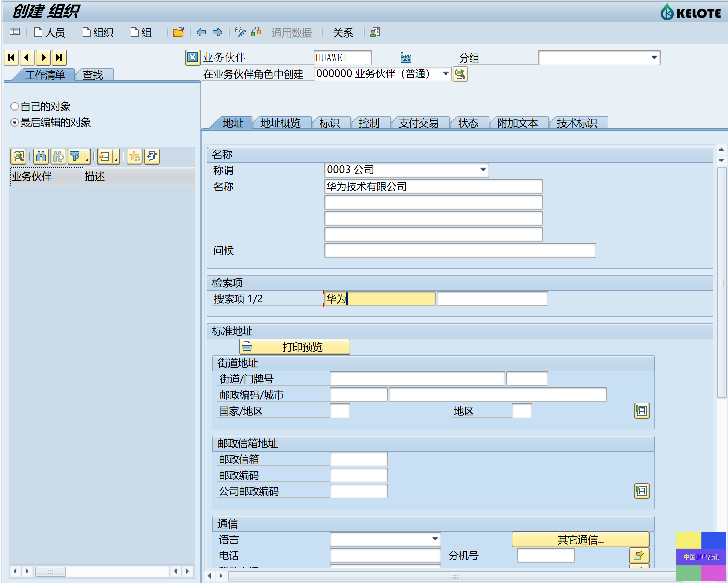Click the find-next binoculars icon in worklist
The height and width of the screenshot is (583, 728).
pyautogui.click(x=58, y=157)
